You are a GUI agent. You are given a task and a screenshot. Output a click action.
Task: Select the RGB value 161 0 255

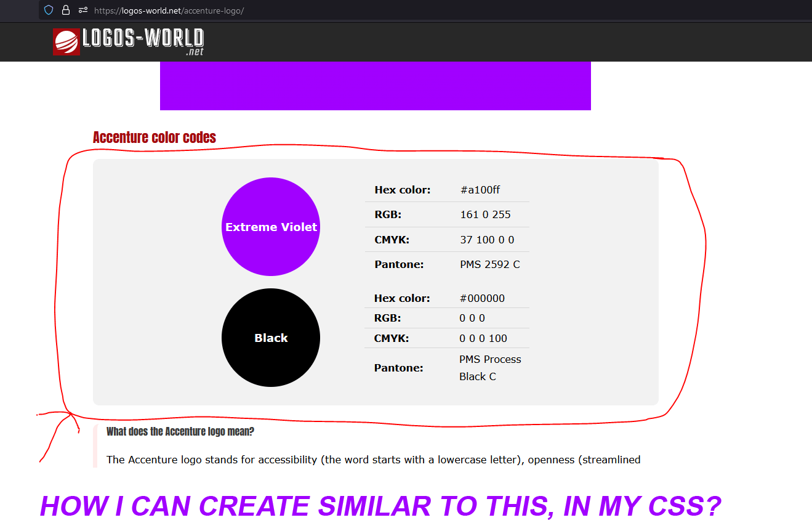[x=485, y=214]
